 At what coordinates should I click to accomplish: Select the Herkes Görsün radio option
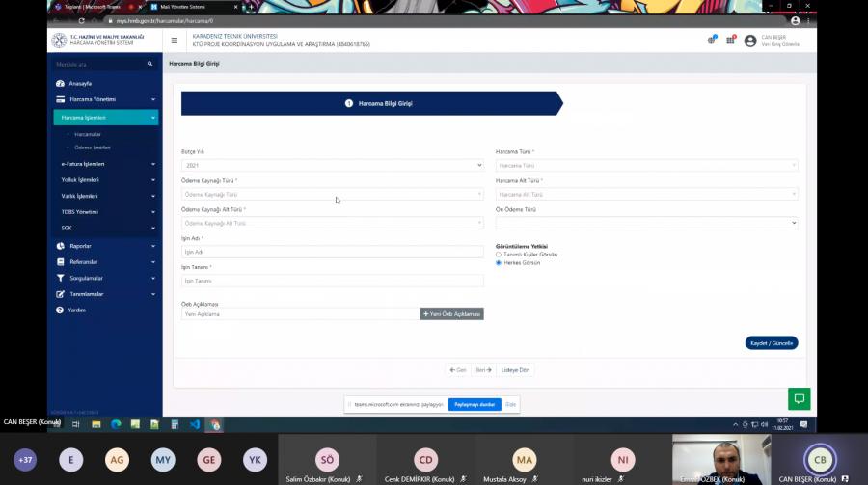(x=499, y=262)
